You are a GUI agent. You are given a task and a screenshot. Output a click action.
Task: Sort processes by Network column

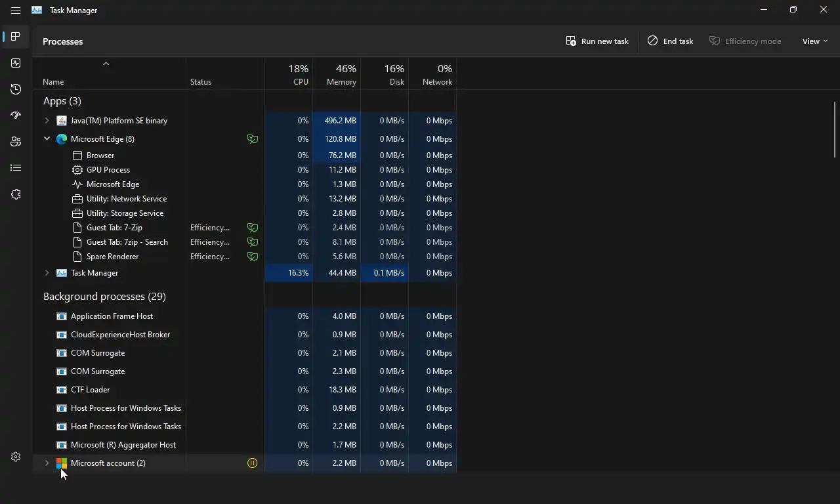pos(432,73)
